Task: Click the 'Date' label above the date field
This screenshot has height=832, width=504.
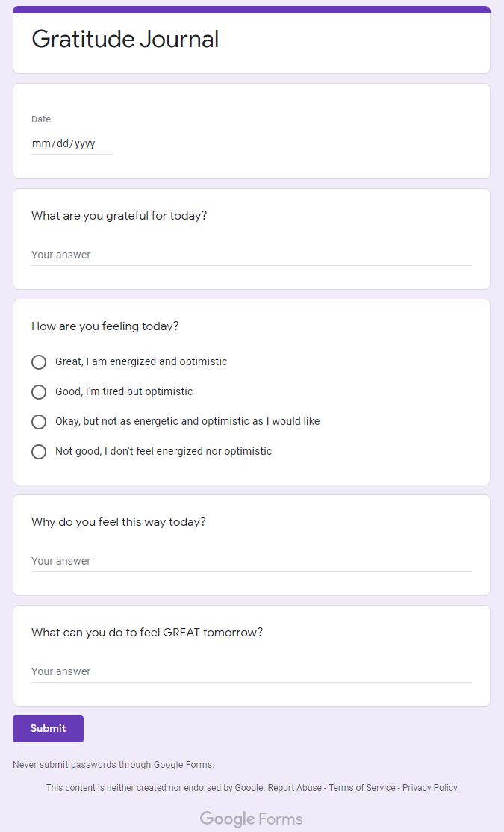Action: pos(41,119)
